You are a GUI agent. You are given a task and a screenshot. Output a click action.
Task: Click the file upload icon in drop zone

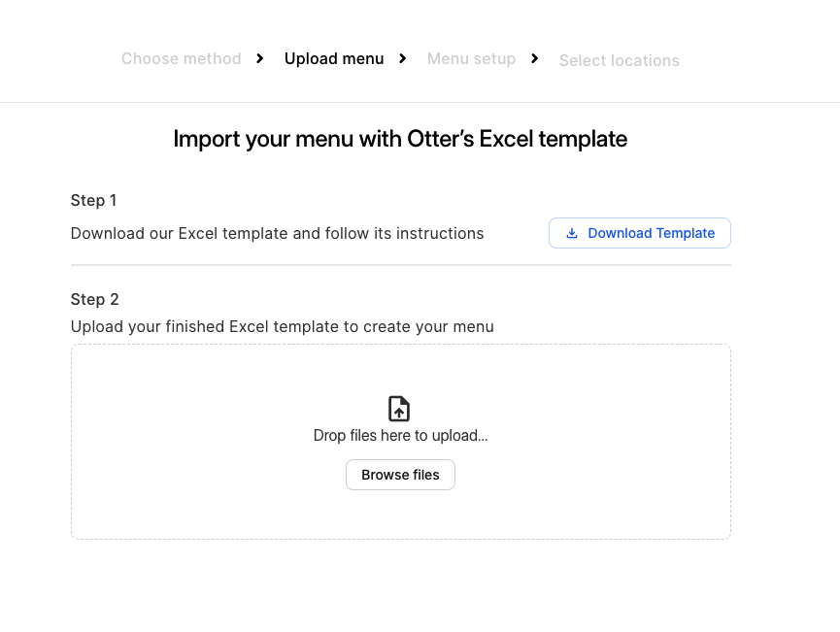[399, 409]
